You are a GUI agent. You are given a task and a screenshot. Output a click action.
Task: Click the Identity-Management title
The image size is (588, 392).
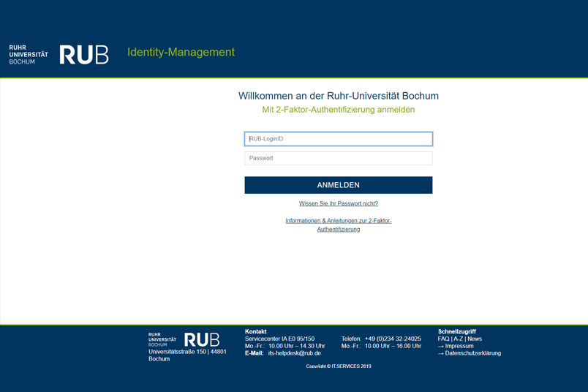(181, 52)
